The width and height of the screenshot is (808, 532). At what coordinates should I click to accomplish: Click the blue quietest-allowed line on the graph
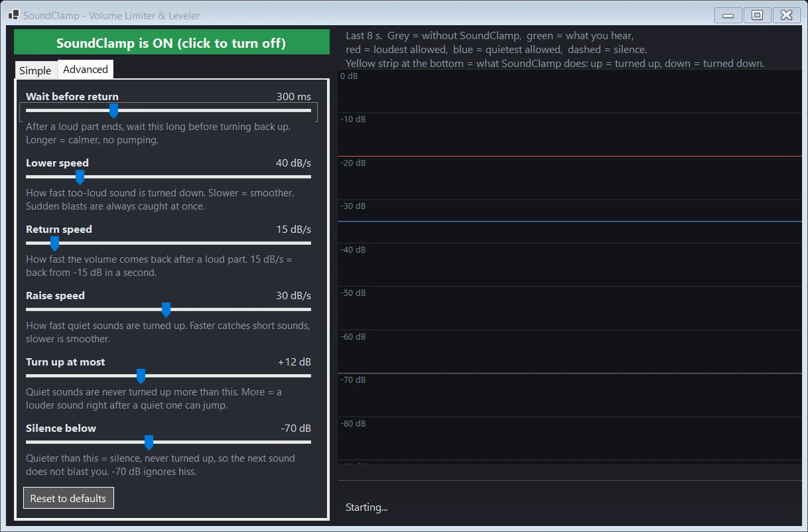click(x=570, y=222)
